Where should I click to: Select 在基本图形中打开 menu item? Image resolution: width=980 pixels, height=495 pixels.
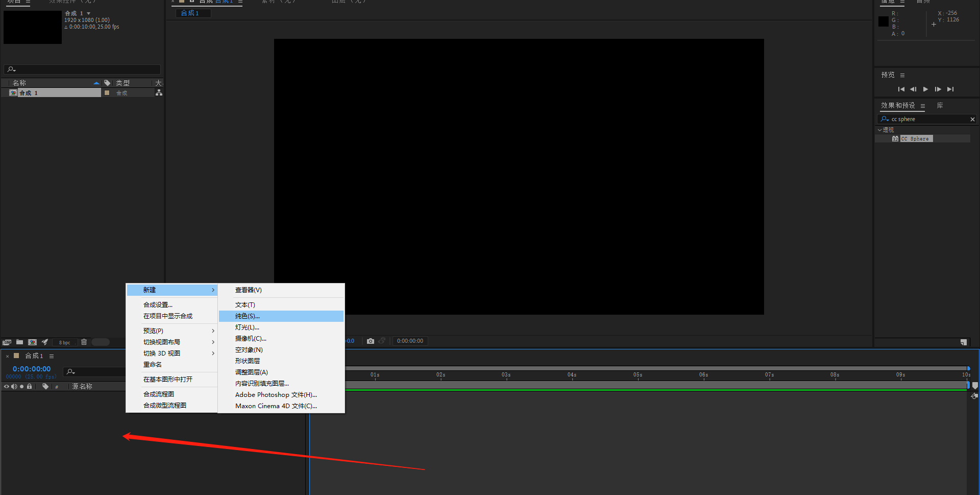tap(172, 380)
